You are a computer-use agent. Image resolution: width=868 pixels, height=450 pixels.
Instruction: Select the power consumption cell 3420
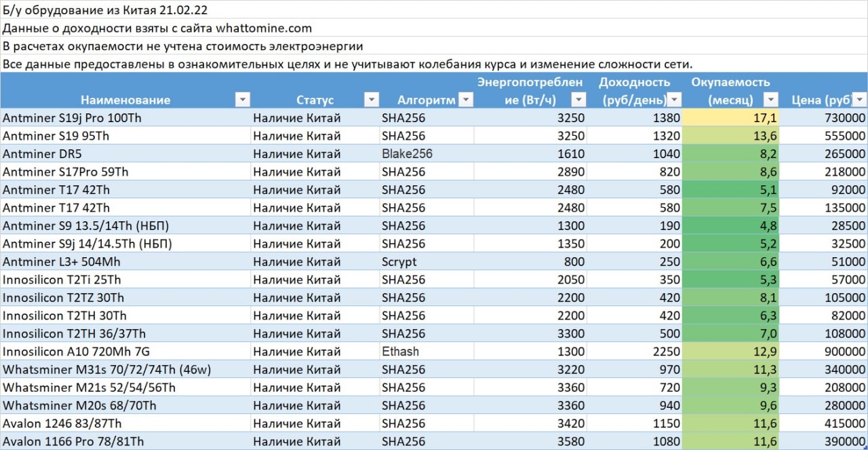pos(530,424)
